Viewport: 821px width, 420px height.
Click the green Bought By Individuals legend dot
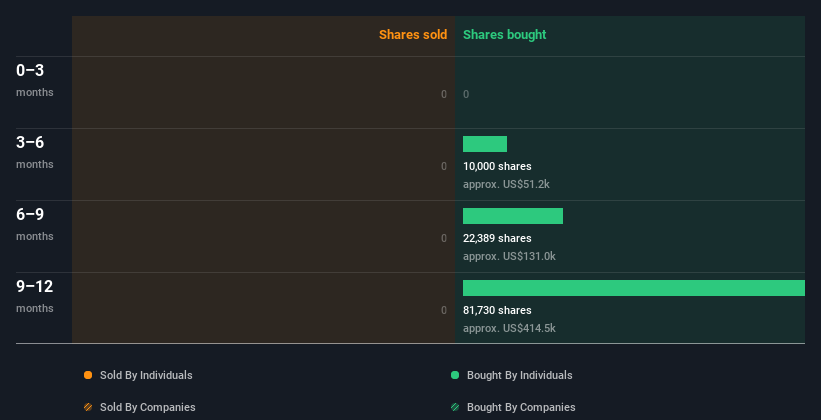(x=454, y=375)
